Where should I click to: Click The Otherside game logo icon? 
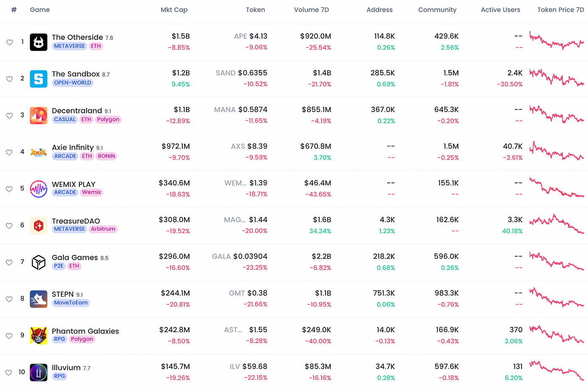point(39,42)
